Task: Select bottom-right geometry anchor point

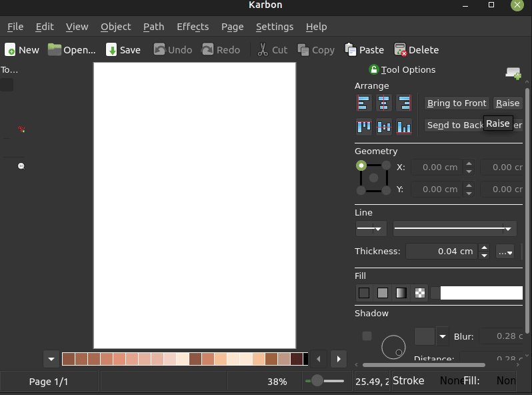Action: 386,190
